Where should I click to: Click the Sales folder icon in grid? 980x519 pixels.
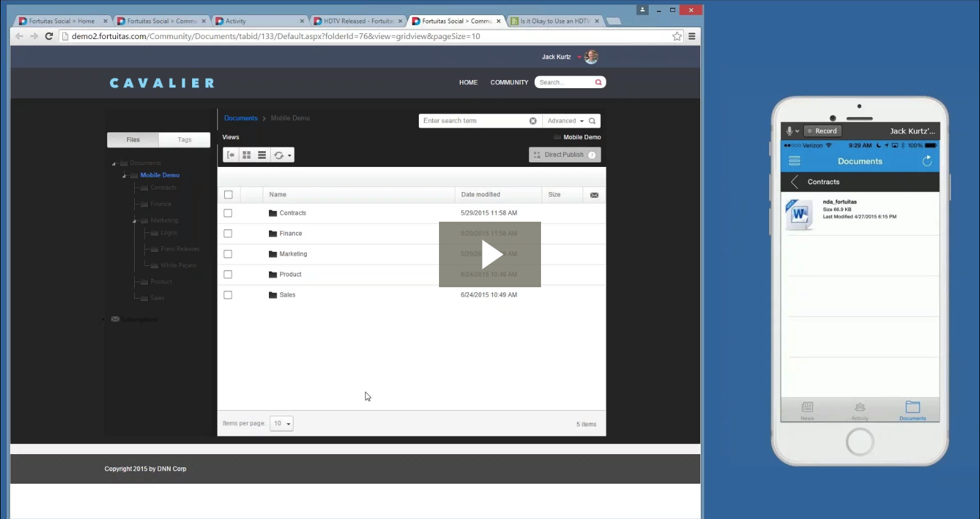273,295
